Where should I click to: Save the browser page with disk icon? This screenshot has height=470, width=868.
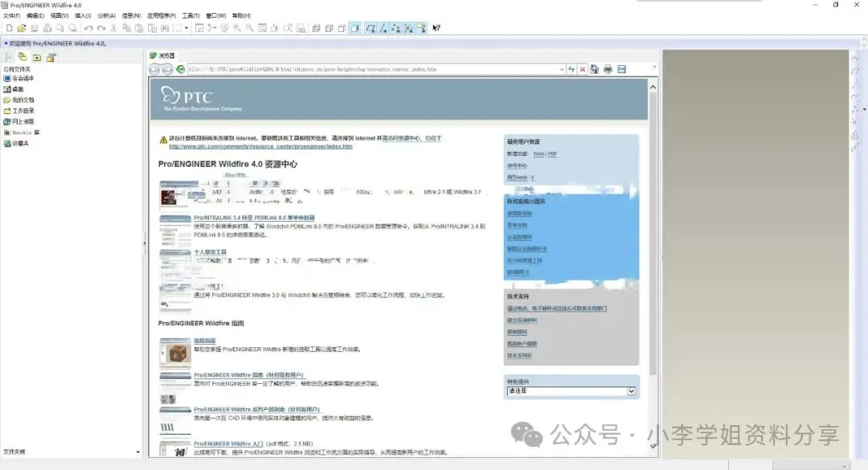621,69
